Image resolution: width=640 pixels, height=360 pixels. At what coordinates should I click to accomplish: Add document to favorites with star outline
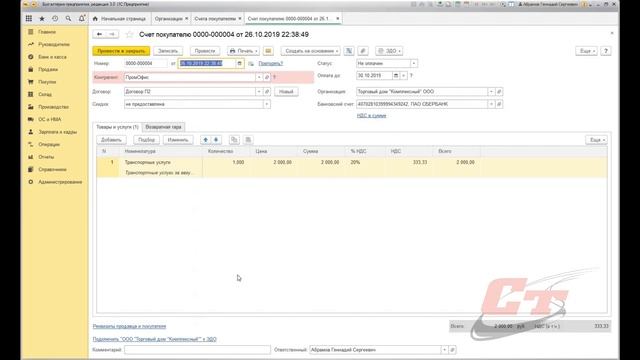129,34
